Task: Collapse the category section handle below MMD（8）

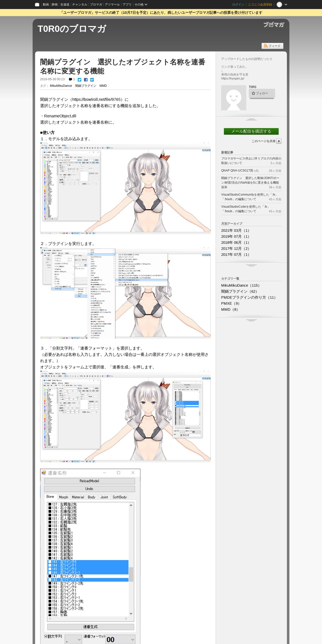Action: click(x=251, y=320)
